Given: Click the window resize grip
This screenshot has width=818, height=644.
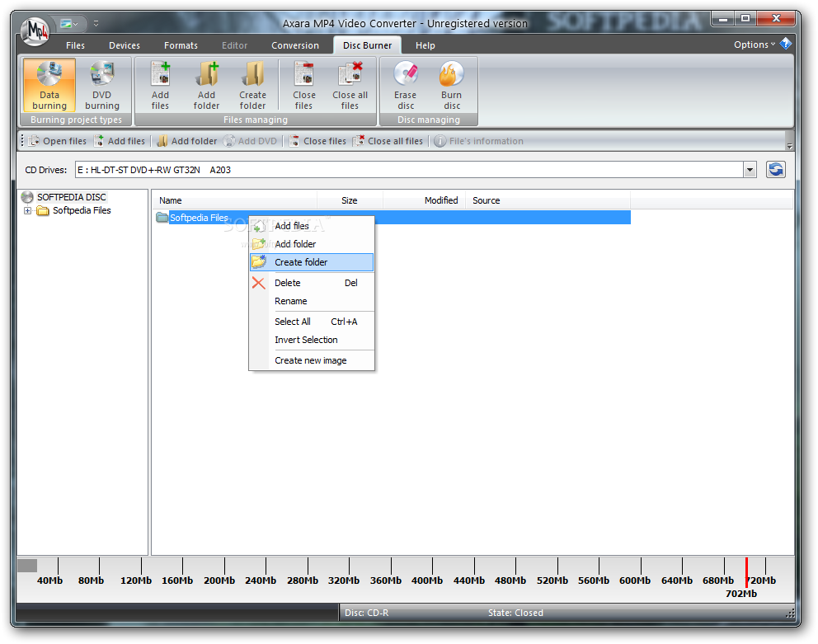Looking at the screenshot, I should point(790,613).
